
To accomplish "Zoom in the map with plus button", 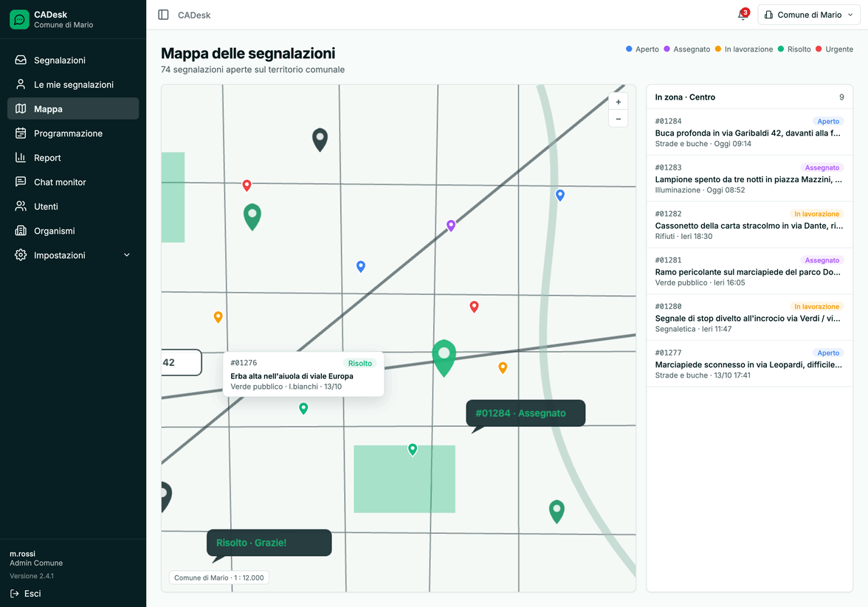I will pyautogui.click(x=619, y=102).
